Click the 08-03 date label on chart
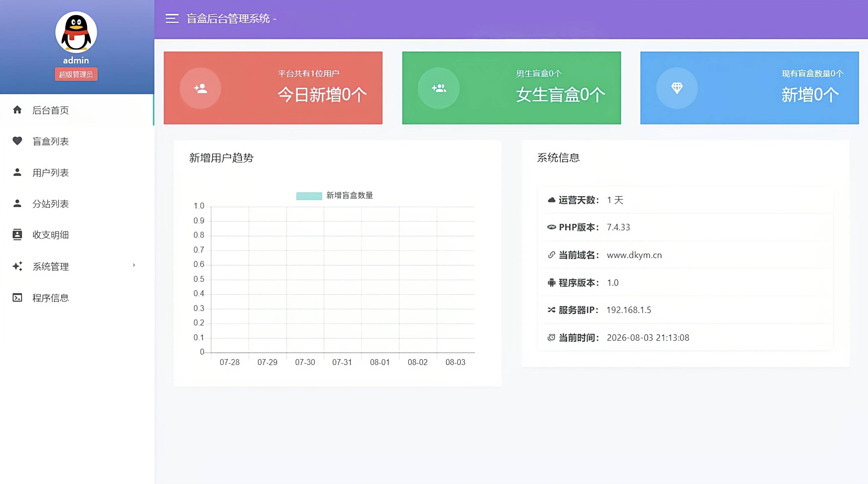This screenshot has width=868, height=484. tap(455, 362)
